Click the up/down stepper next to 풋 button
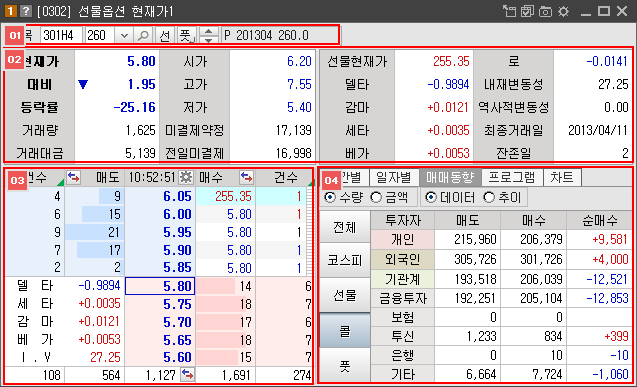 [x=208, y=36]
